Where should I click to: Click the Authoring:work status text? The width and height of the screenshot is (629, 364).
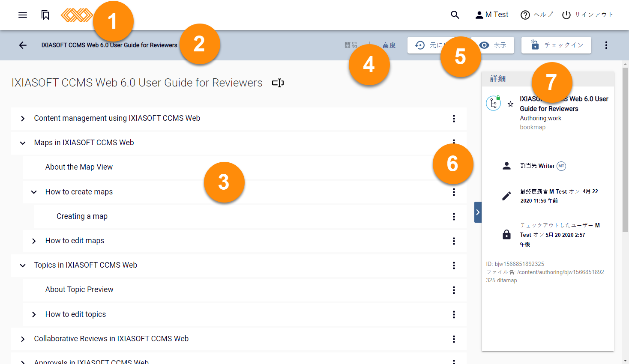point(540,118)
